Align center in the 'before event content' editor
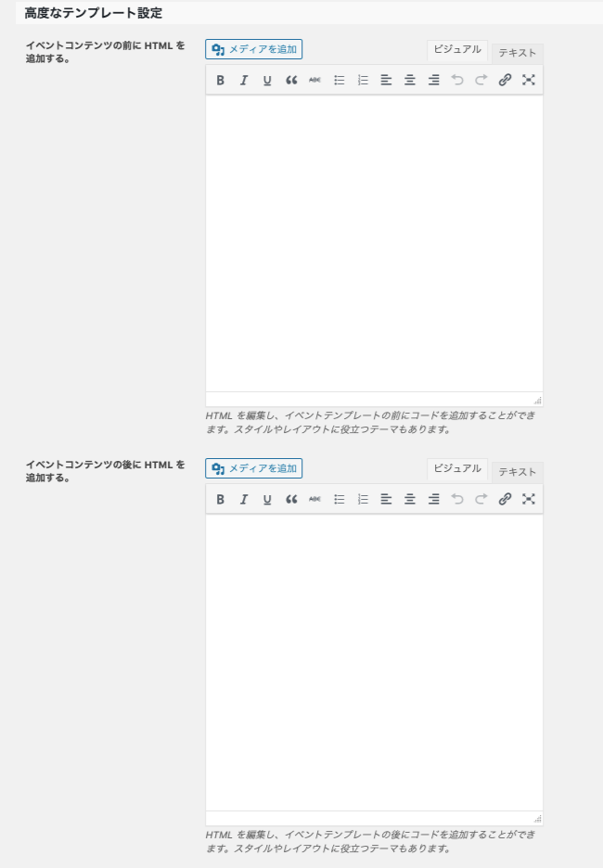Image resolution: width=603 pixels, height=868 pixels. (x=410, y=81)
